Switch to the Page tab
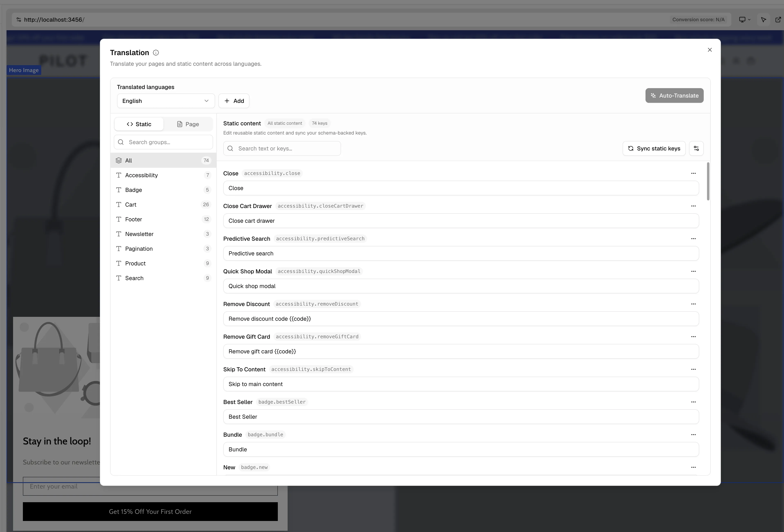This screenshot has height=532, width=784. pyautogui.click(x=188, y=124)
